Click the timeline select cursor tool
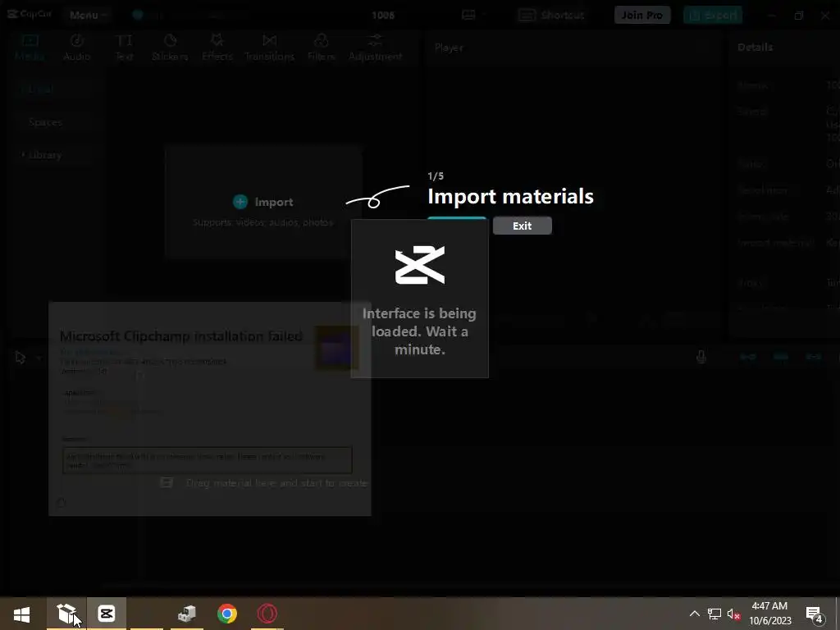 click(21, 358)
